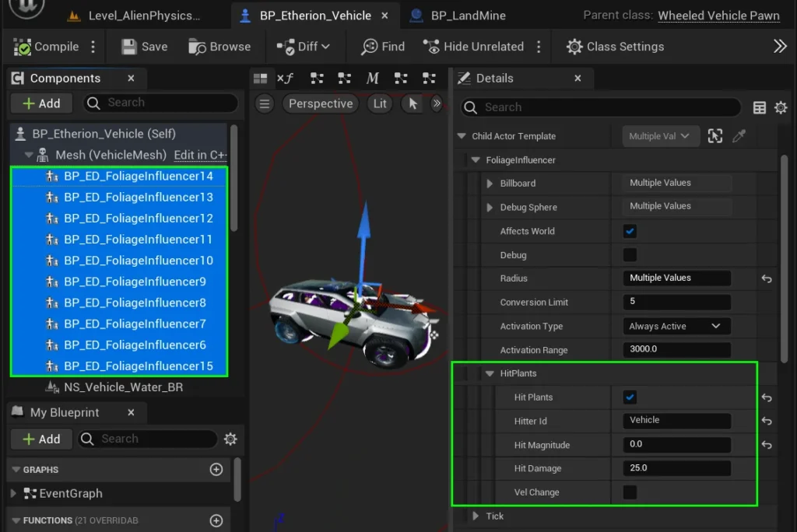Viewport: 797px width, 532px height.
Task: Click the Hit Damage value field
Action: tap(676, 468)
